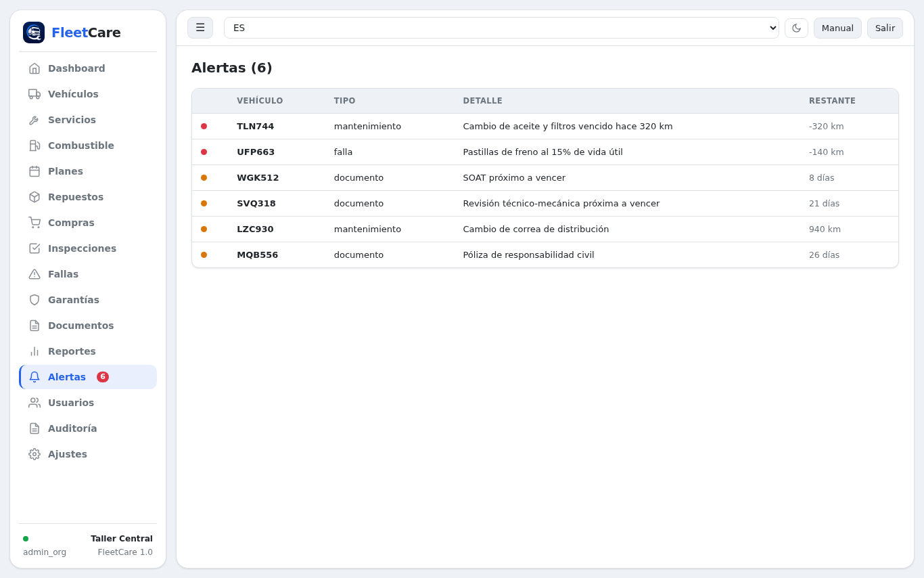The image size is (924, 578).
Task: Click the RESTANTE column header
Action: (832, 101)
